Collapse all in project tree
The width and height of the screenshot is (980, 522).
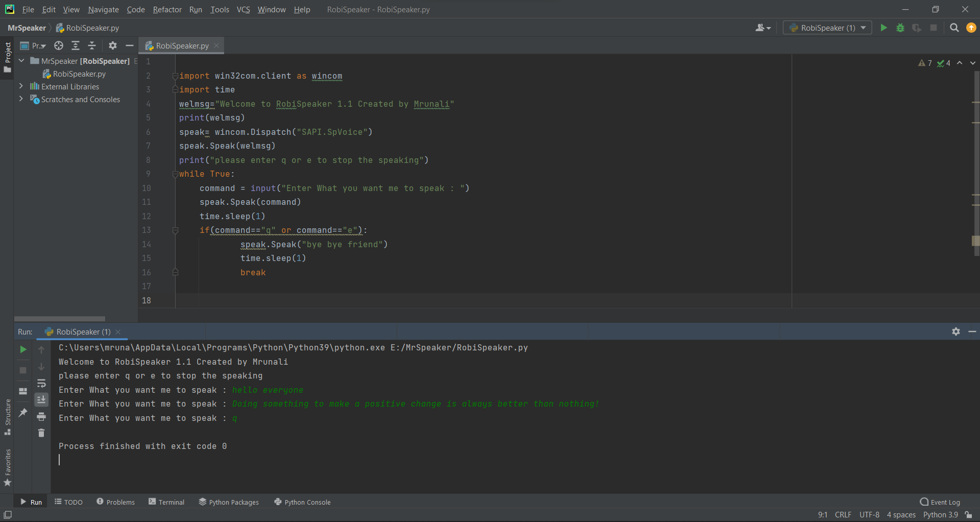[x=92, y=45]
